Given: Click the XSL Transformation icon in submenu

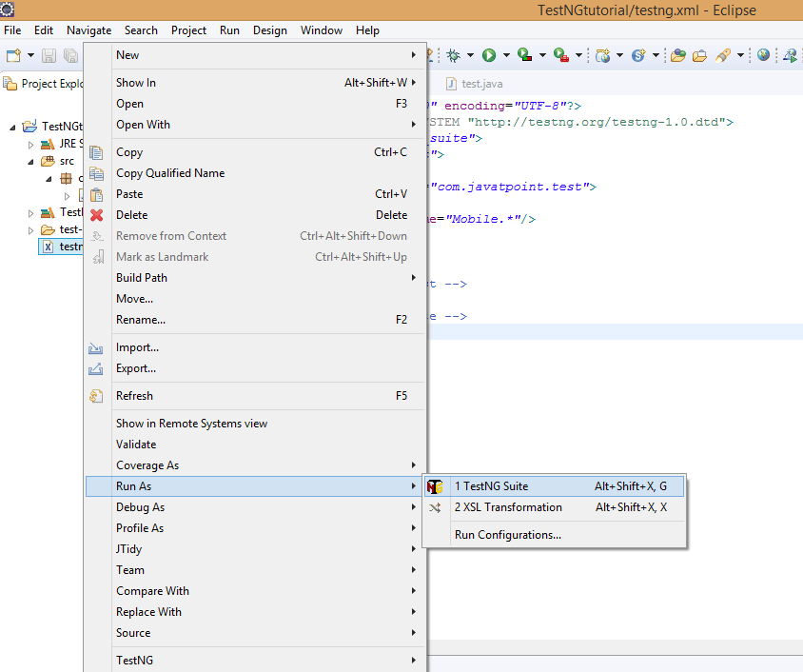Looking at the screenshot, I should (x=435, y=507).
